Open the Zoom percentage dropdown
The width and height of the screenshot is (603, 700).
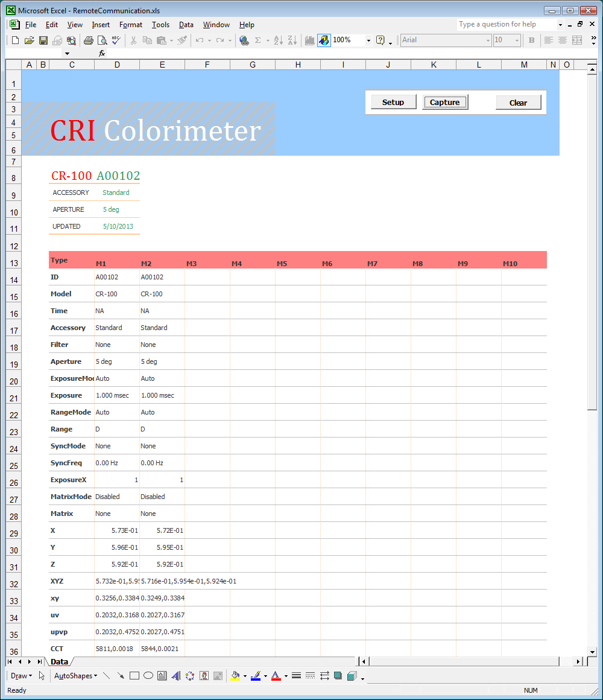368,40
